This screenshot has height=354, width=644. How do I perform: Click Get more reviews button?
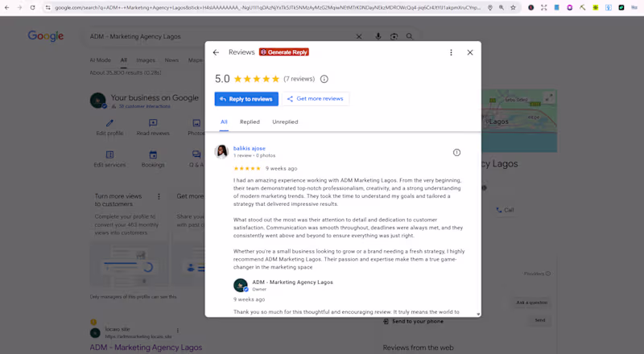point(316,99)
